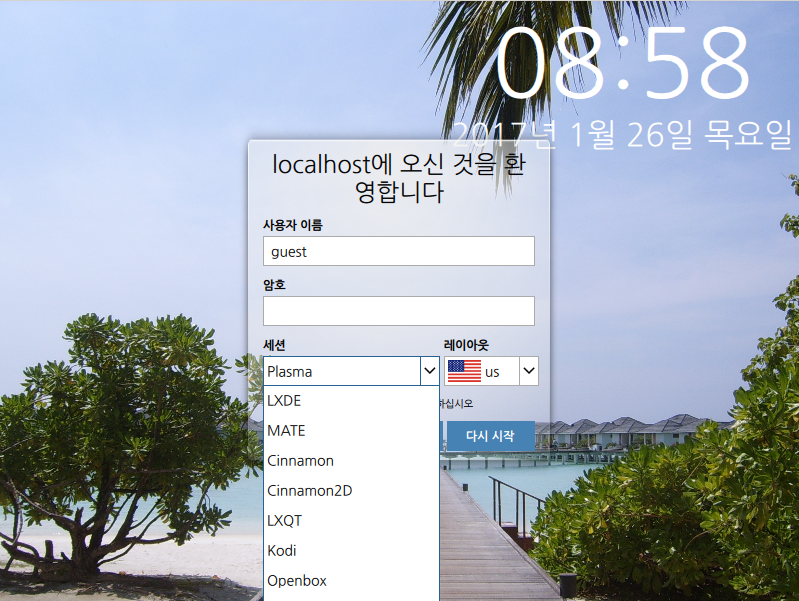Click the US flag layout icon
The height and width of the screenshot is (601, 799).
pos(464,371)
